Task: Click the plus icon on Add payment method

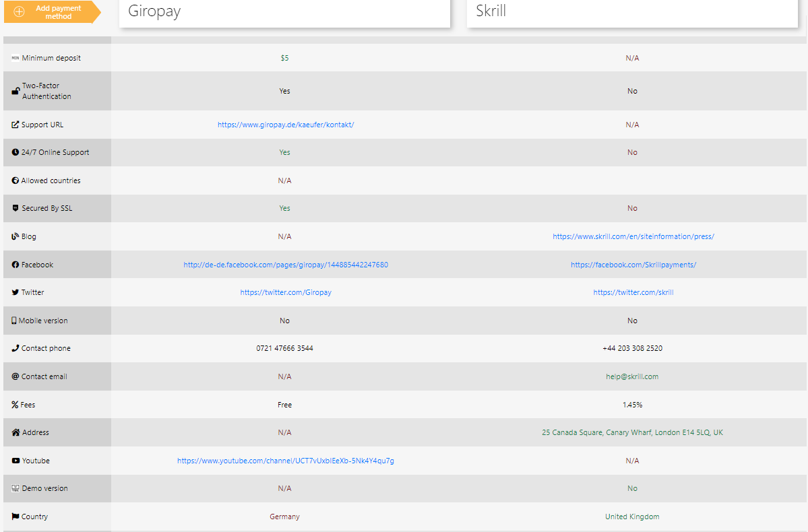Action: 19,12
